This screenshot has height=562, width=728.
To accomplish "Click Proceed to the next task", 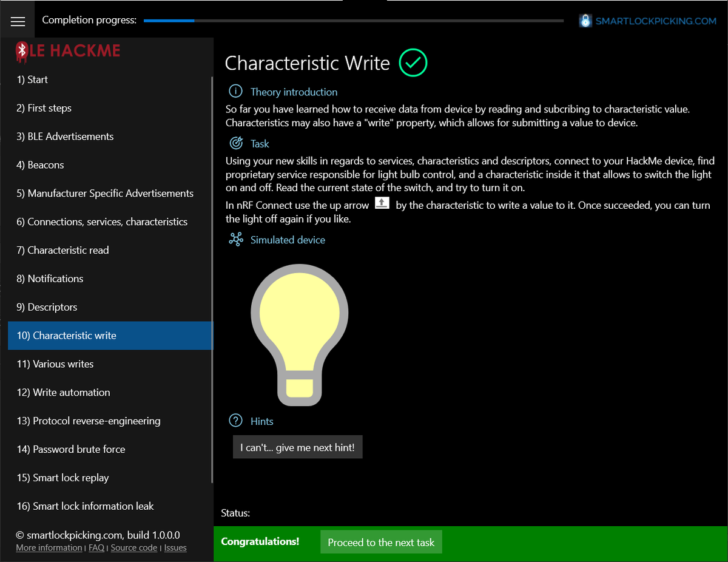I will 381,542.
